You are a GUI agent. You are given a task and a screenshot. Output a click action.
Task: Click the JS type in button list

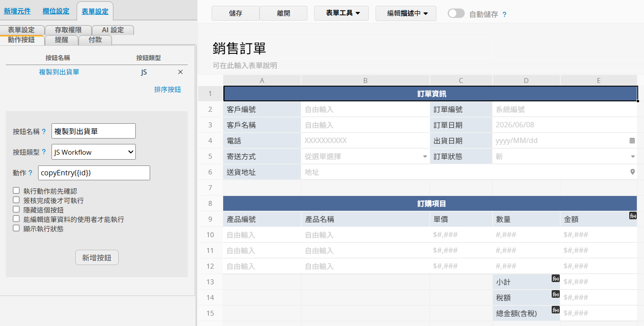(x=144, y=72)
